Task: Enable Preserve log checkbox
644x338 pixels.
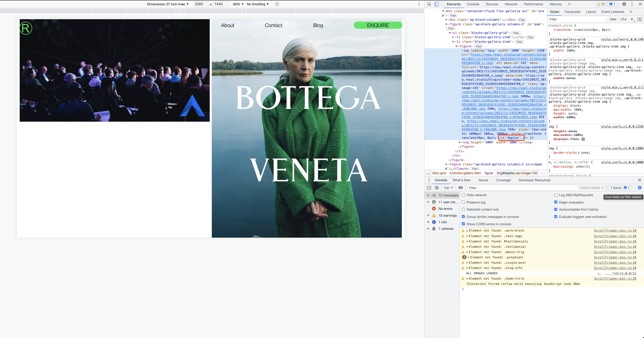Action: [x=463, y=202]
